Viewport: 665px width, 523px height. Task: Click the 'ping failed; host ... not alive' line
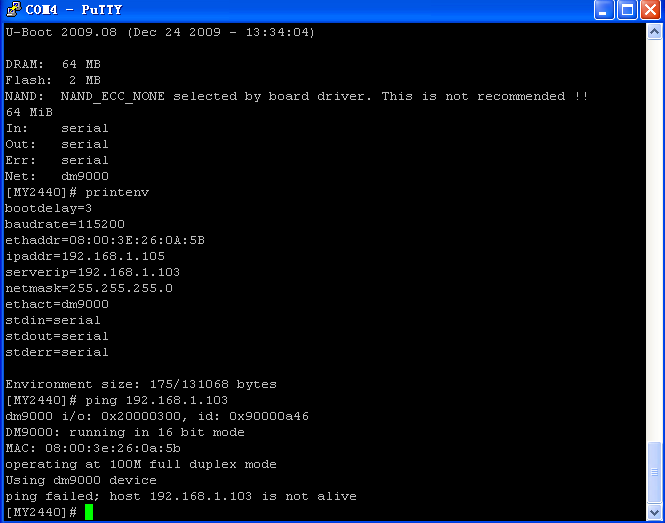(181, 497)
